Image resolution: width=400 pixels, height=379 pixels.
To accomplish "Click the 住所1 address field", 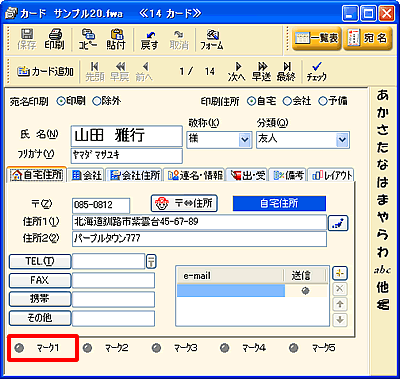I will pos(199,222).
